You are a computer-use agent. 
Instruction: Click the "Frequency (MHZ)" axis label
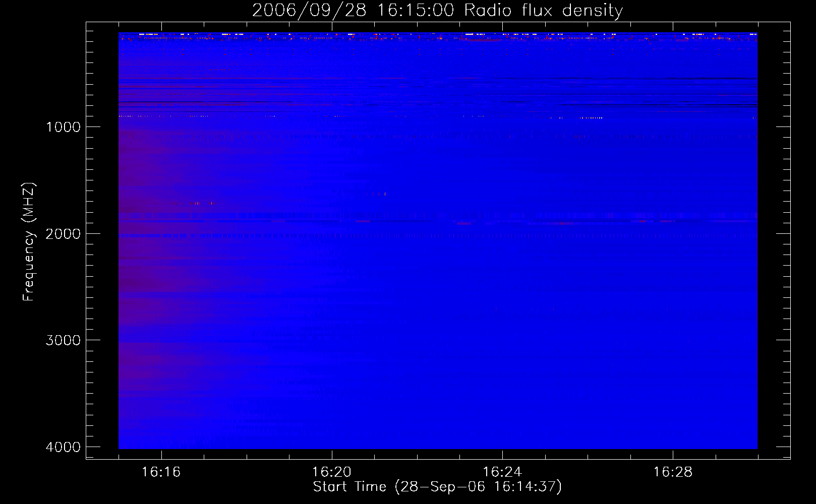tap(28, 242)
